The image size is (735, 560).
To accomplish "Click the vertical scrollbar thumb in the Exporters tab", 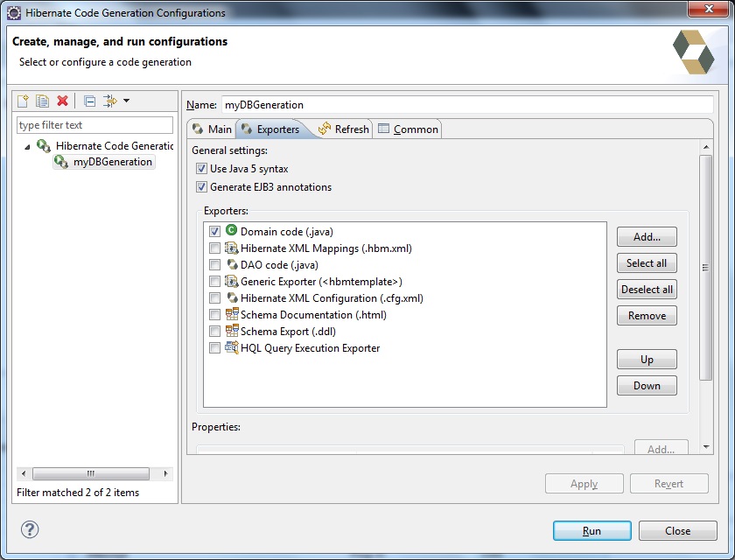I will 705,268.
